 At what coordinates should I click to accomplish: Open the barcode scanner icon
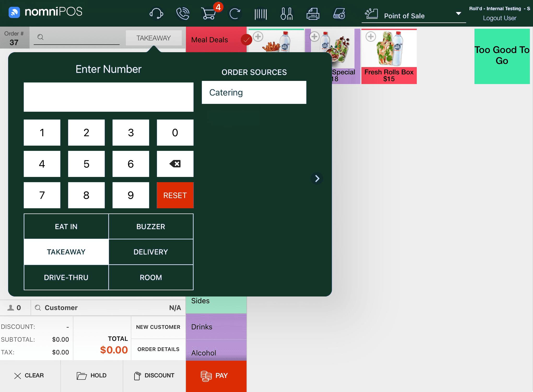[x=261, y=14]
